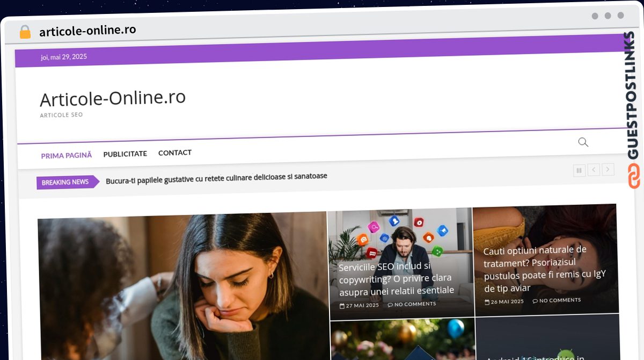Open the CONTACT menu item
This screenshot has height=360, width=644.
(174, 153)
